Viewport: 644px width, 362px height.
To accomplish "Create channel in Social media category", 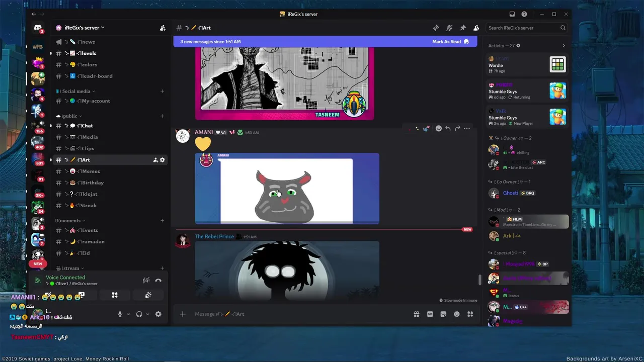I will point(162,92).
